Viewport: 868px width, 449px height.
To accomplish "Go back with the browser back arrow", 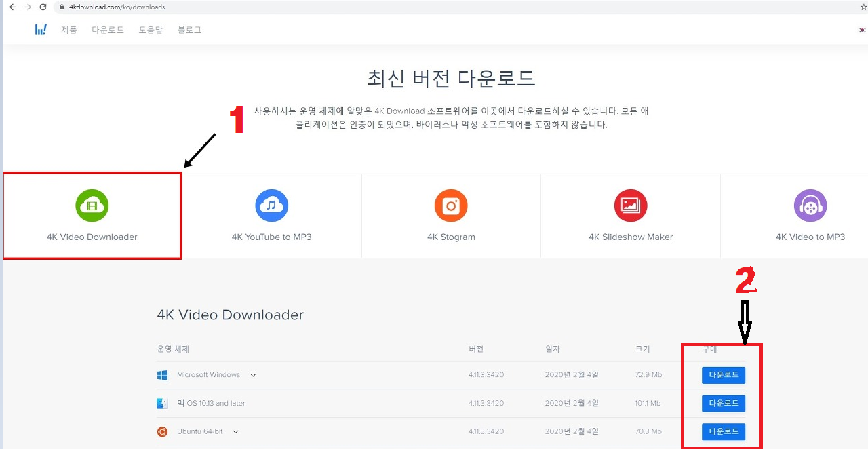I will pyautogui.click(x=12, y=7).
